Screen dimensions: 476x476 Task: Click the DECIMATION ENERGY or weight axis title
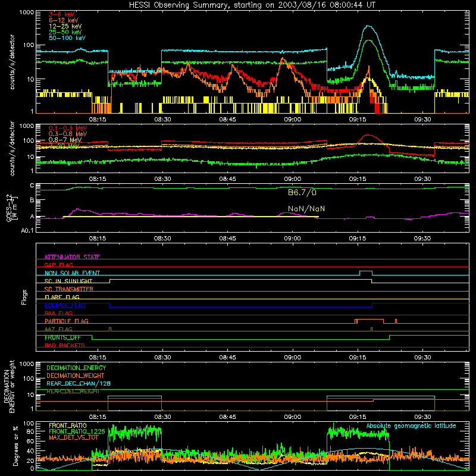click(x=9, y=386)
